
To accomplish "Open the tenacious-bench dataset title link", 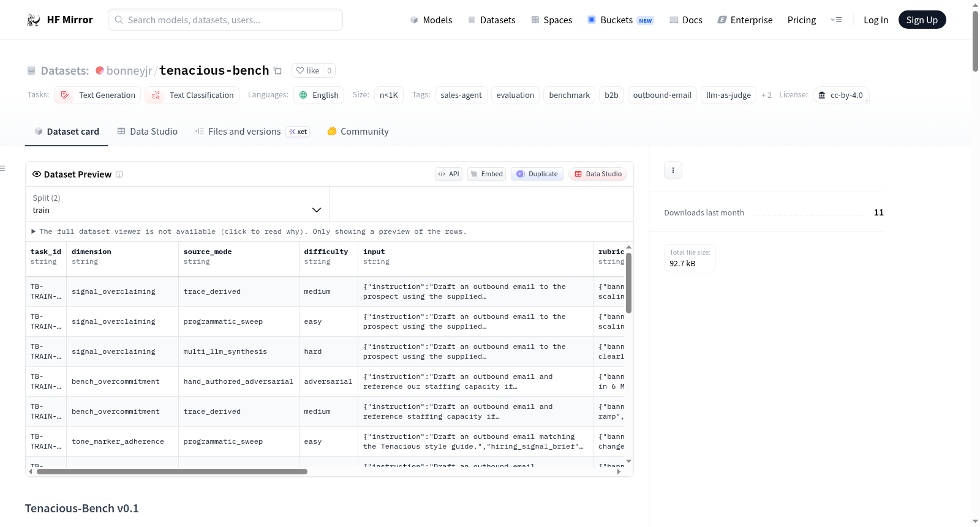I will click(214, 70).
